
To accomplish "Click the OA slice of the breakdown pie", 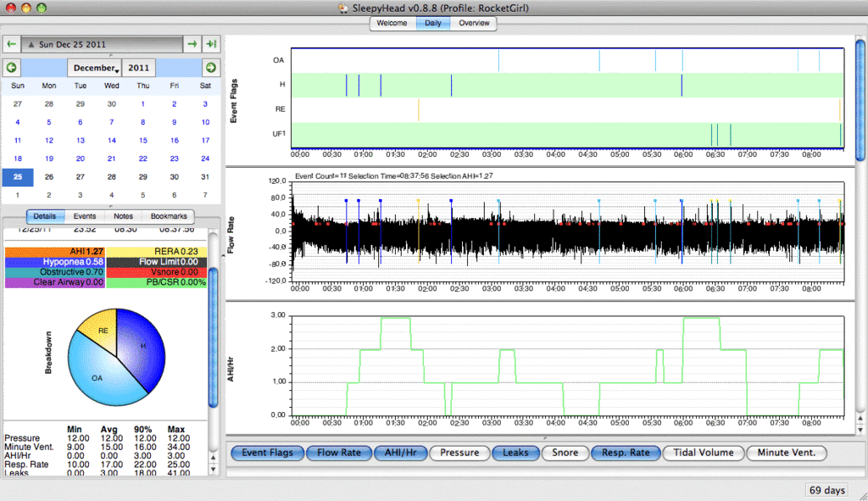I will pos(97,377).
